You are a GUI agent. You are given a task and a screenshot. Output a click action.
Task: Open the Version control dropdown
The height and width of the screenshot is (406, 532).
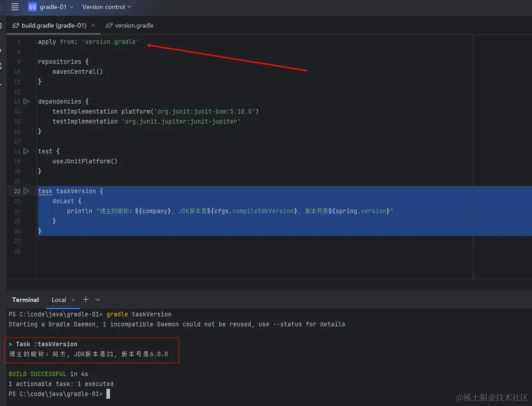click(106, 7)
